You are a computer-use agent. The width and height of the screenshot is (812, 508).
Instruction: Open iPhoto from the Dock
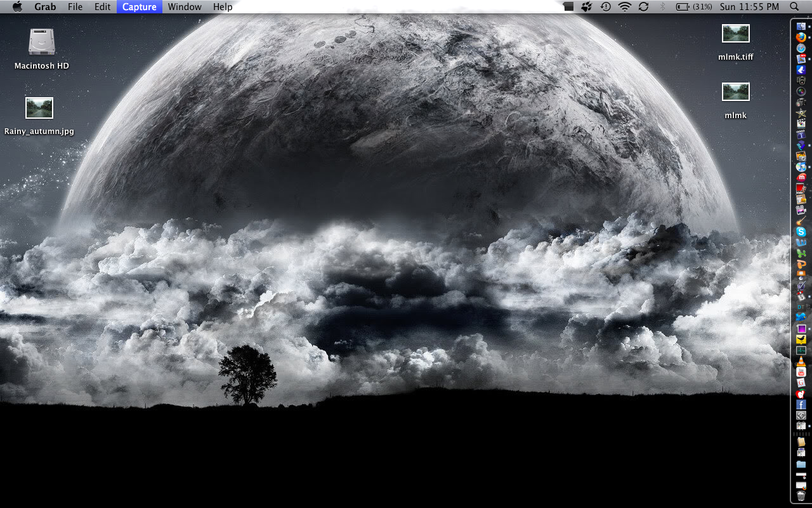(x=801, y=156)
